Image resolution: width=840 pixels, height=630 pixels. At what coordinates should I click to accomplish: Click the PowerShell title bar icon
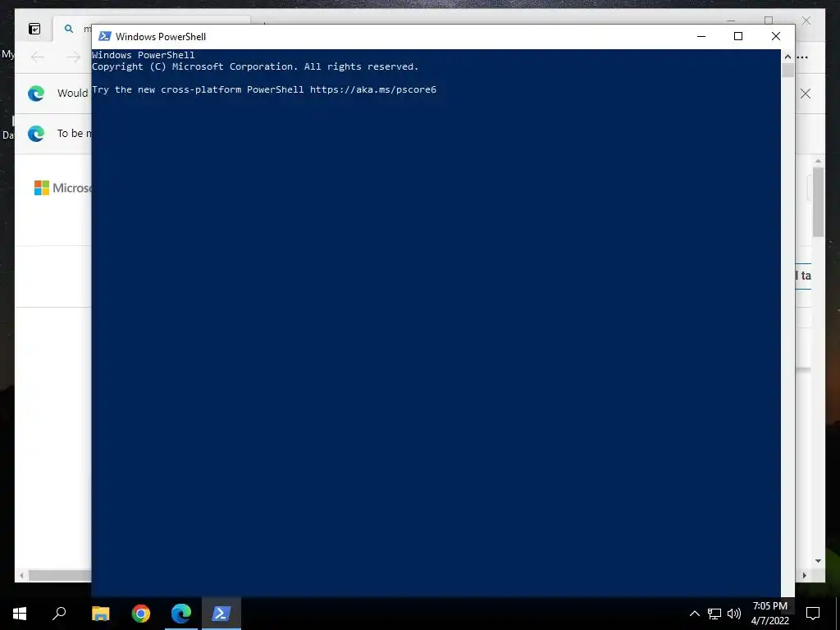point(105,36)
